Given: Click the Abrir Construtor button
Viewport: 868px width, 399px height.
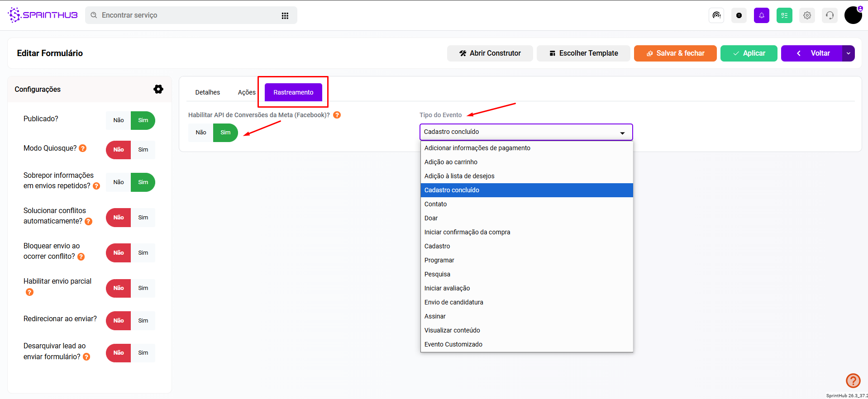Looking at the screenshot, I should pos(490,53).
